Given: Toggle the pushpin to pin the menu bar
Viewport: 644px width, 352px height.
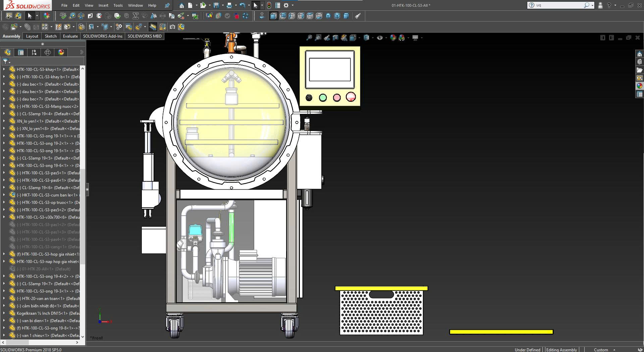Looking at the screenshot, I should [167, 5].
